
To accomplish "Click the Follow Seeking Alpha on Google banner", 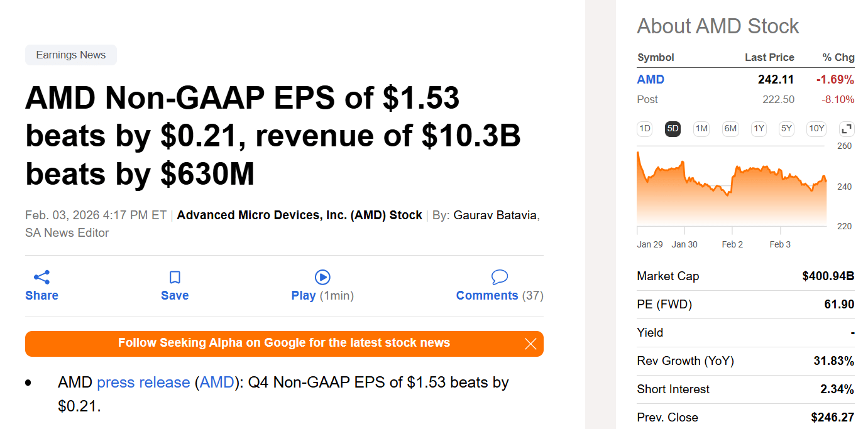I will pos(284,343).
